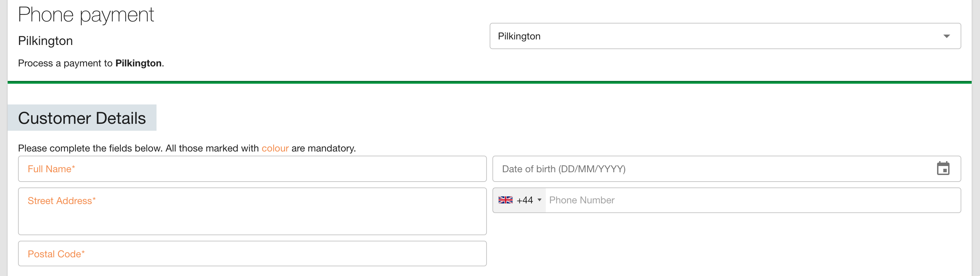
Task: Click the Date of birth input field
Action: [715, 169]
